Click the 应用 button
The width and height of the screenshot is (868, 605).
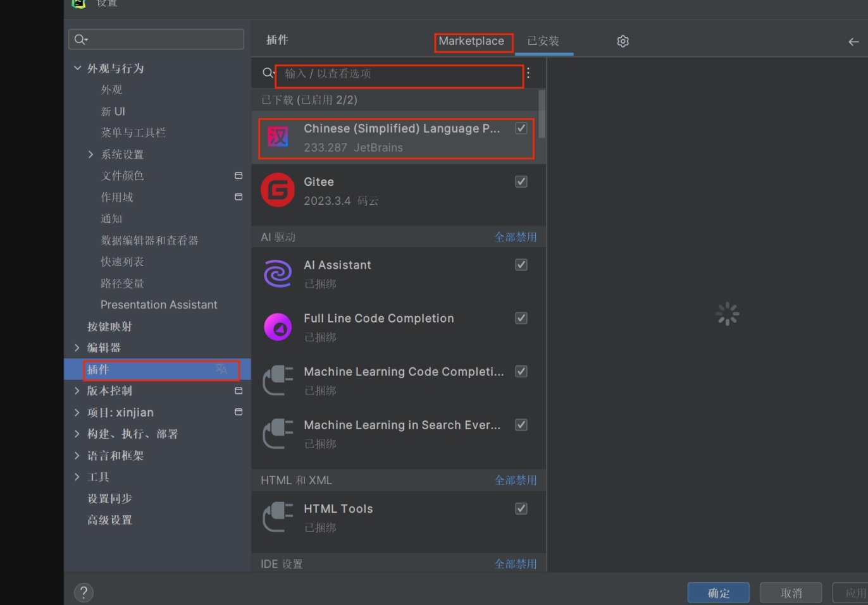pyautogui.click(x=851, y=593)
